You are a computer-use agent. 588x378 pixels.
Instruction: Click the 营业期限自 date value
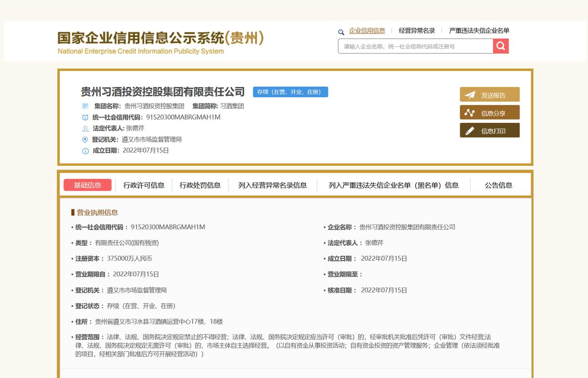coord(136,275)
